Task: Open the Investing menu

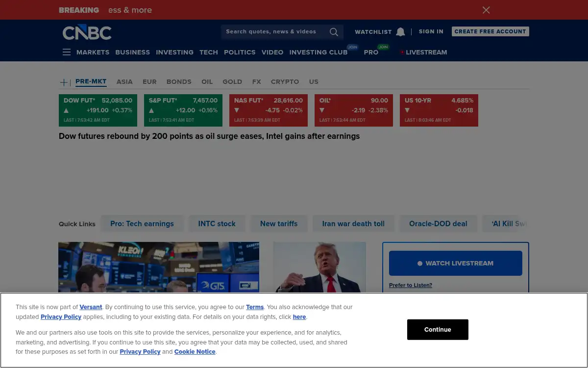Action: pyautogui.click(x=174, y=52)
